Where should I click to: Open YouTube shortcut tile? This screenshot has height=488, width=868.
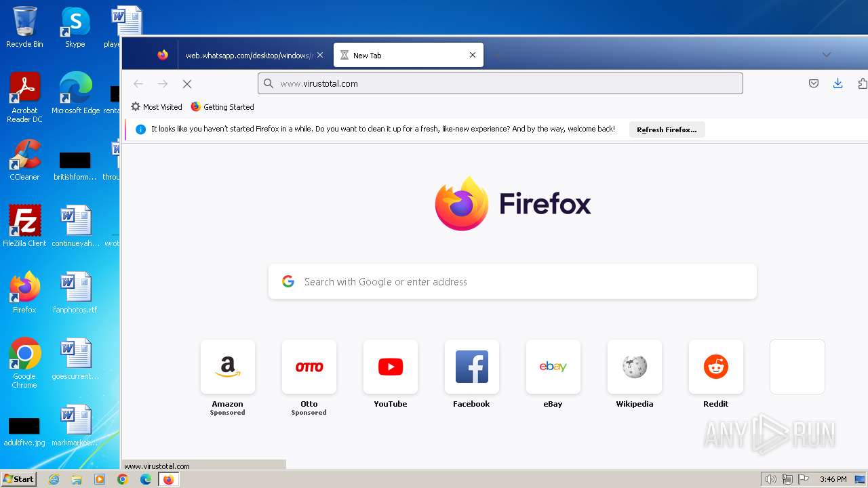[x=391, y=367]
